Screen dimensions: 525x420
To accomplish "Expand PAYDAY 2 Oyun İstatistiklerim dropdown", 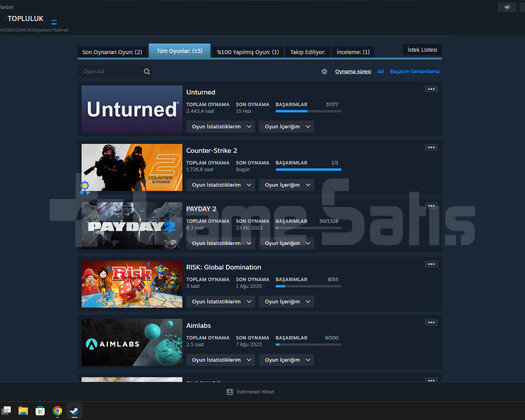I will pyautogui.click(x=221, y=243).
